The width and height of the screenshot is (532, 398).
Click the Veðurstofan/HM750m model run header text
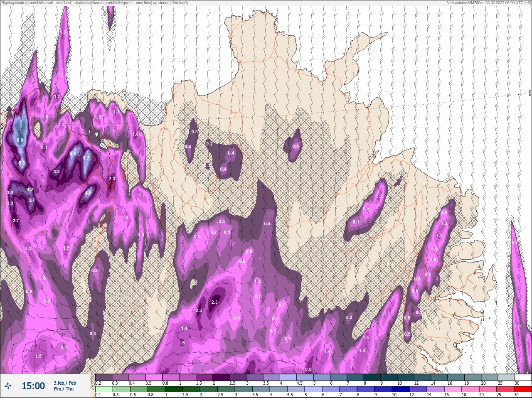click(489, 2)
